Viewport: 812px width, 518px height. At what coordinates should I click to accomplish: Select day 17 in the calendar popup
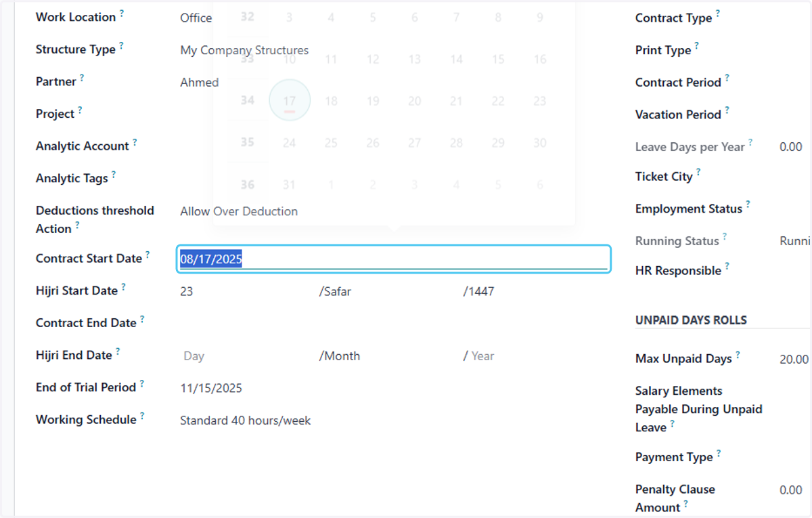[290, 101]
